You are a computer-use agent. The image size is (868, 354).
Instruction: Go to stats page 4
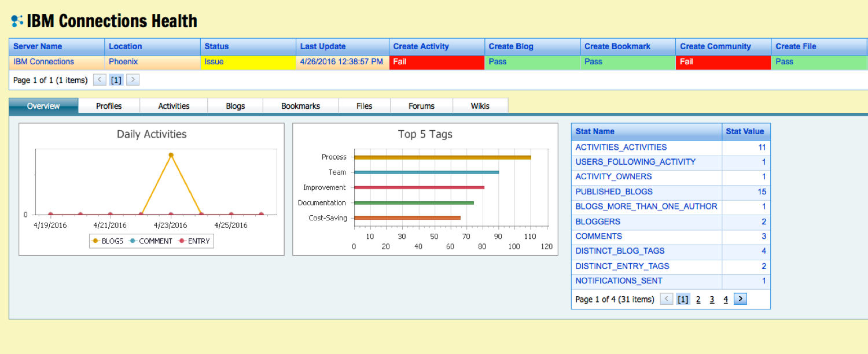[726, 300]
